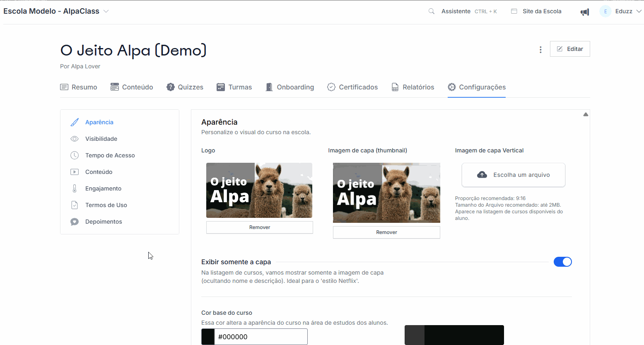Click the Visibilidade eye icon
Screen dimensions: 644x345
(75, 139)
